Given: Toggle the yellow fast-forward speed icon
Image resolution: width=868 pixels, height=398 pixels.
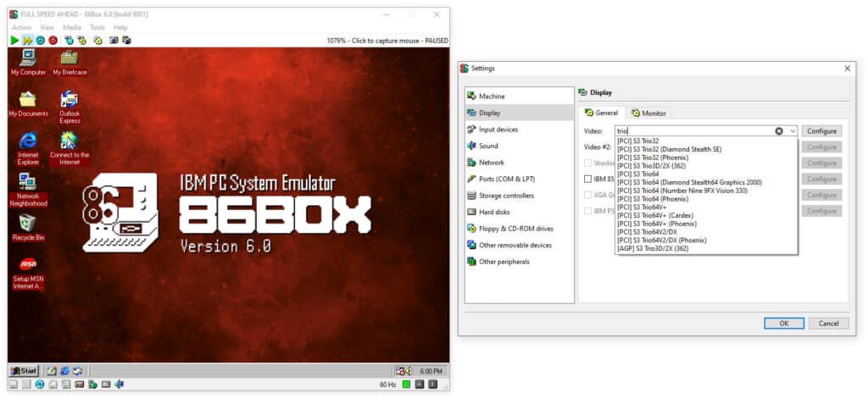Looking at the screenshot, I should click(27, 41).
